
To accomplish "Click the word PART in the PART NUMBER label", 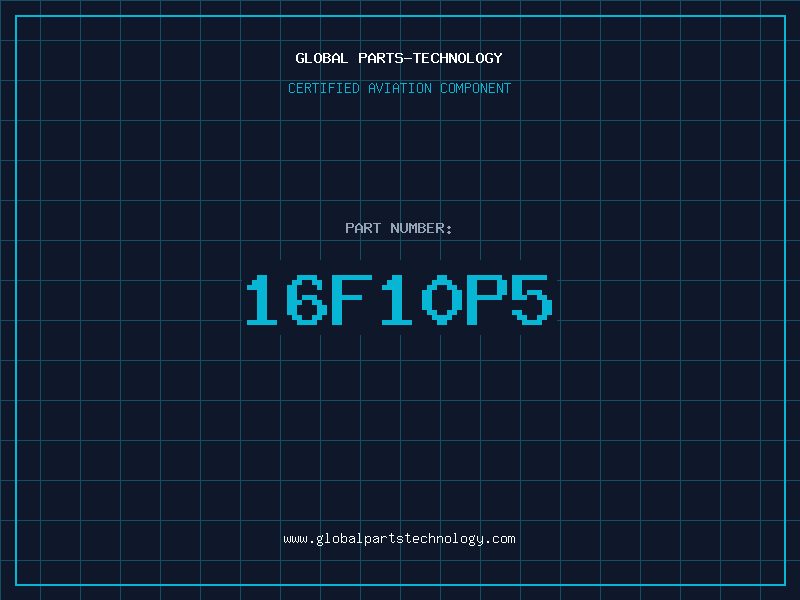I will tap(363, 228).
